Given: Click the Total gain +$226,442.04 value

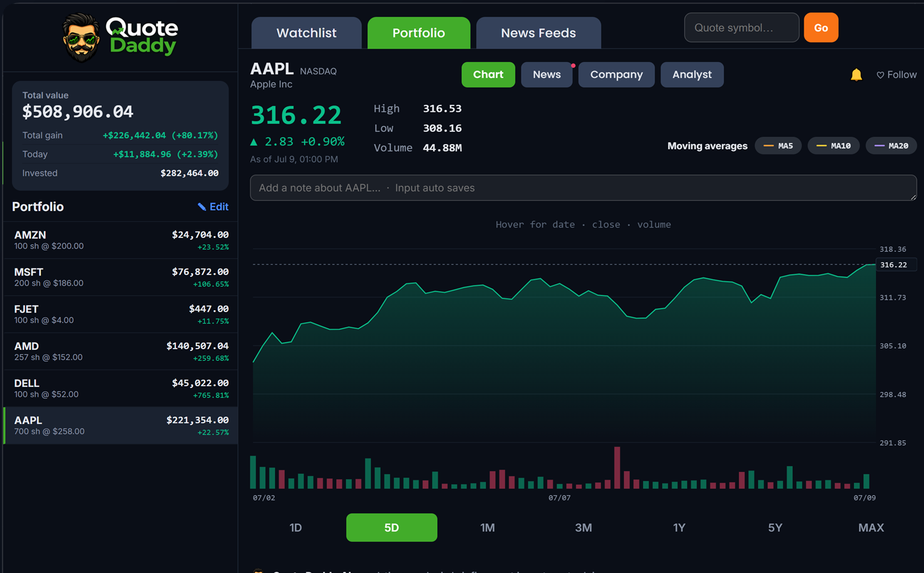Looking at the screenshot, I should click(161, 136).
